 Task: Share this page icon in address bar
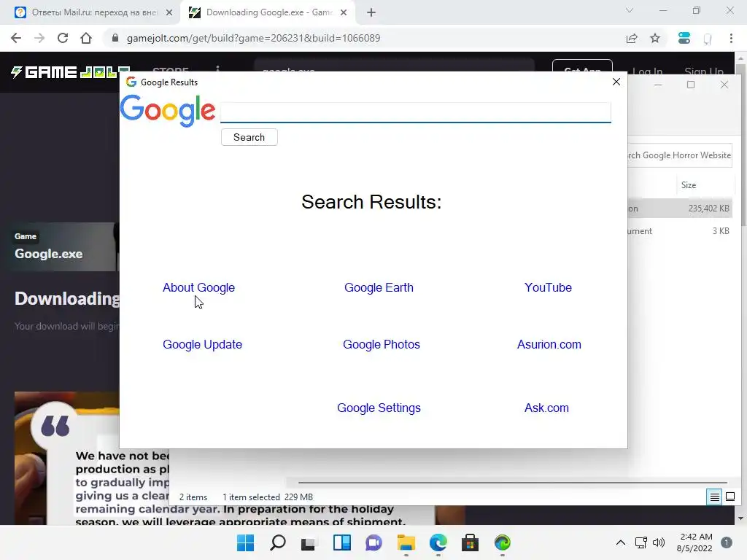[x=632, y=38]
